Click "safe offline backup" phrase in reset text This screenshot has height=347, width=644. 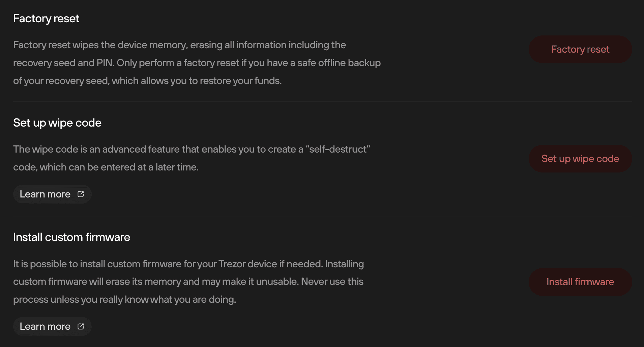pyautogui.click(x=339, y=63)
